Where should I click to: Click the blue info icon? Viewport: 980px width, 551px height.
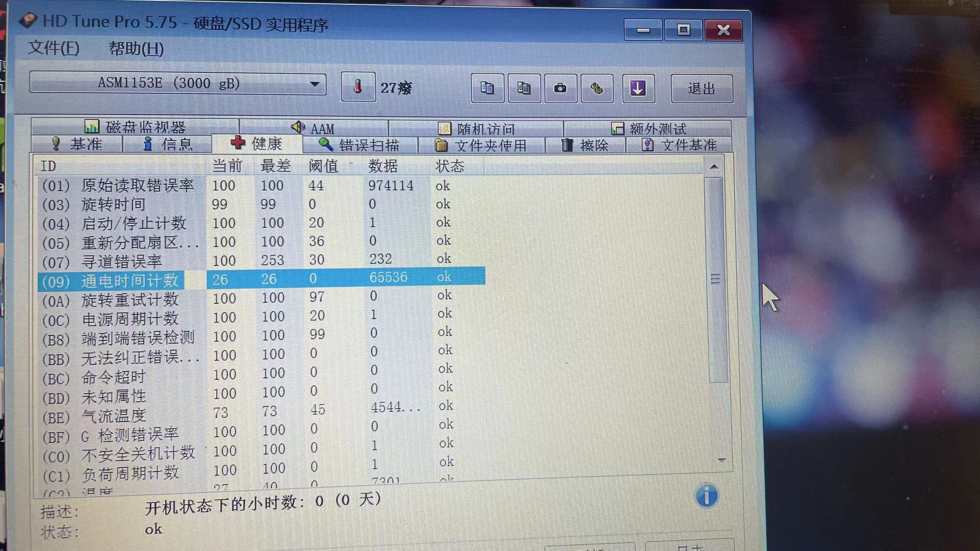[706, 495]
